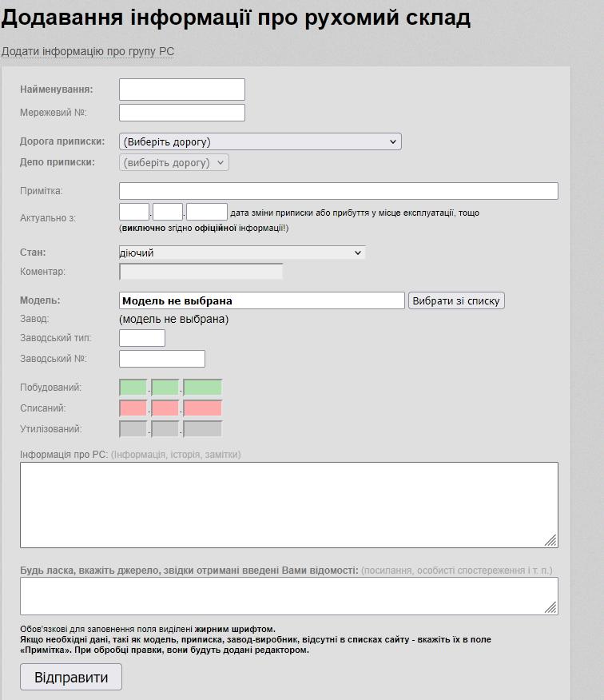Expand the Дорога приписки dropdown
Image resolution: width=604 pixels, height=700 pixels.
[260, 141]
